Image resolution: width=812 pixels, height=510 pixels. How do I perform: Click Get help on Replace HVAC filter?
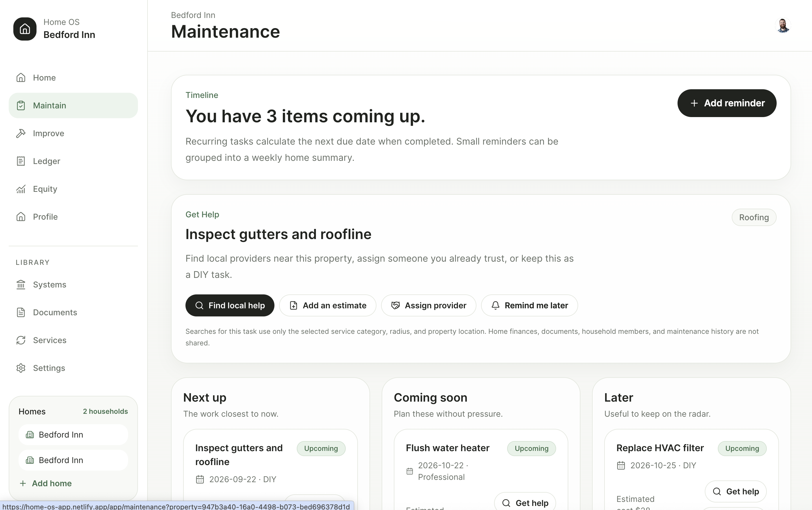(x=735, y=491)
